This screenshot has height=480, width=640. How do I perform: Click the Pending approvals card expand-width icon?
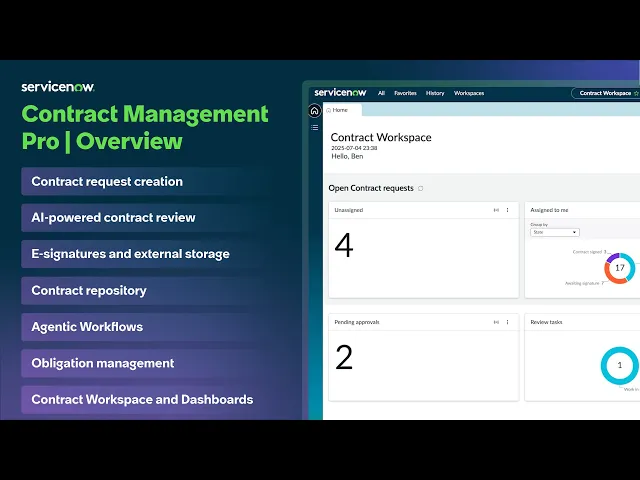tap(496, 322)
